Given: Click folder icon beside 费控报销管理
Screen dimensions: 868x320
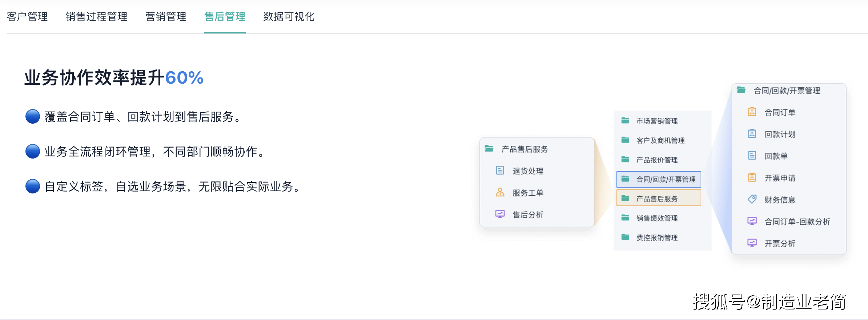Looking at the screenshot, I should tap(625, 237).
